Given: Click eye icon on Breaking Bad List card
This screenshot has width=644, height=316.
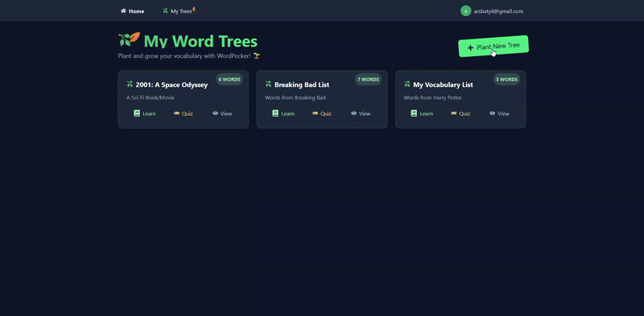Looking at the screenshot, I should click(353, 113).
